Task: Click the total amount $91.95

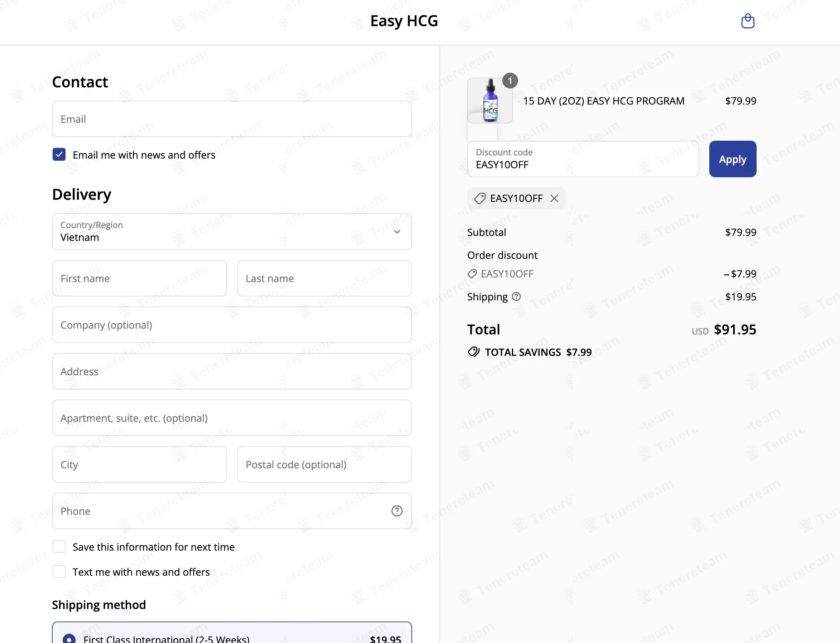Action: 735,329
